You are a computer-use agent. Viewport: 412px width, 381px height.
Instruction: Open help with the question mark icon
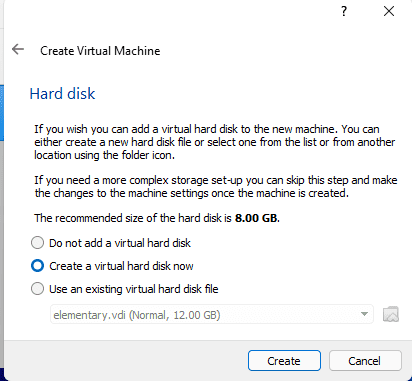pos(344,11)
